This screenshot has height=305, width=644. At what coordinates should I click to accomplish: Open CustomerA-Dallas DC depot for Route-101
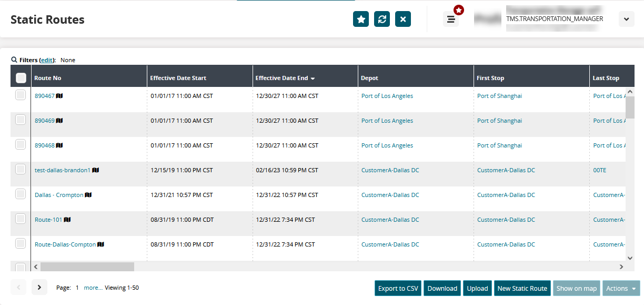(x=390, y=220)
